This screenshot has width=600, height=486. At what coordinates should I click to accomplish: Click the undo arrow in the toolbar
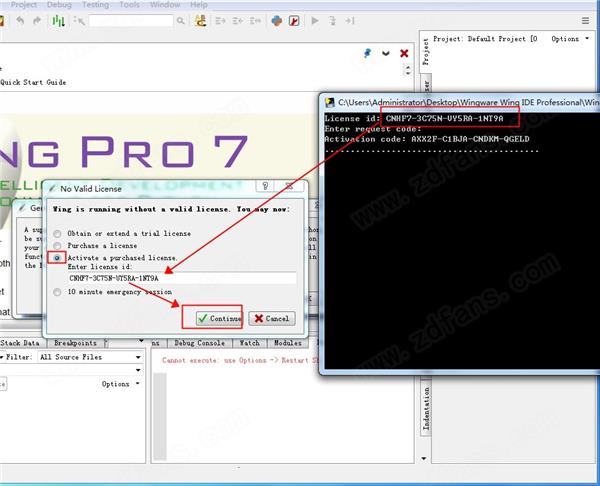coord(20,20)
